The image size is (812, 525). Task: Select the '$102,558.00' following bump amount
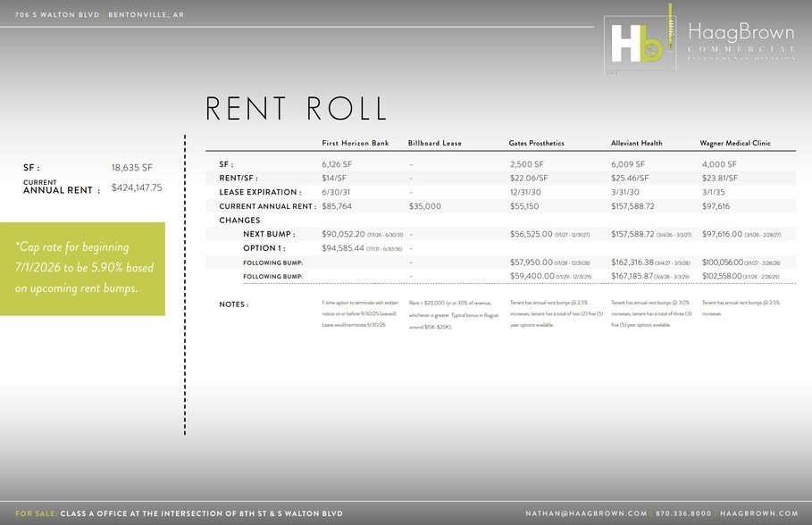pyautogui.click(x=722, y=276)
